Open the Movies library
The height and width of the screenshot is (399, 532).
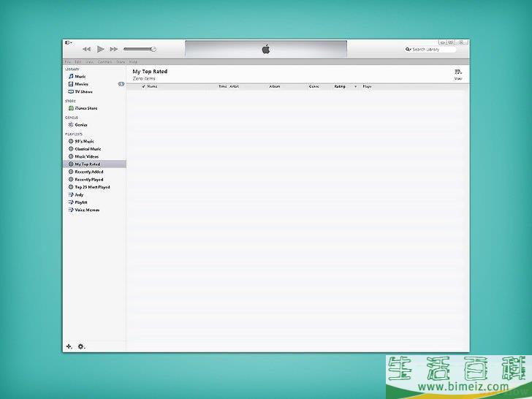(78, 84)
